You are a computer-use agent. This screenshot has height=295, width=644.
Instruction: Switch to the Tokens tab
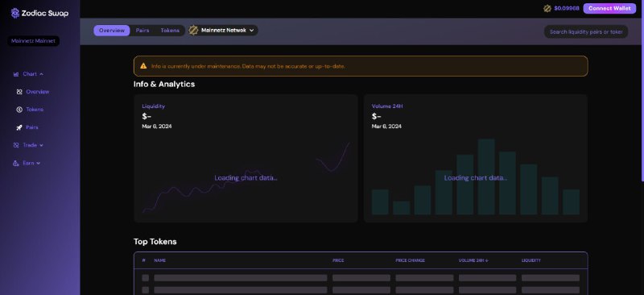point(170,31)
